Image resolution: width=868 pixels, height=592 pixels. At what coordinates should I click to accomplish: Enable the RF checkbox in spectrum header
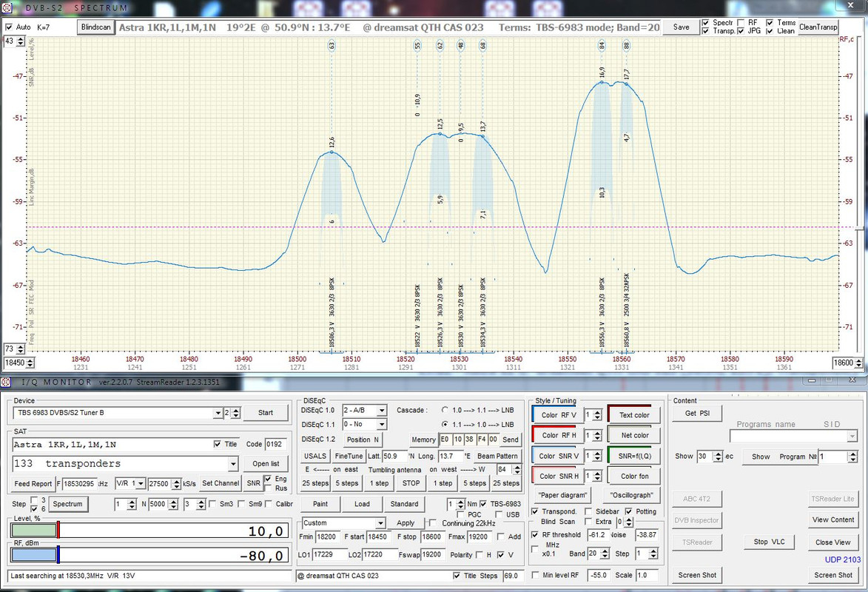741,23
